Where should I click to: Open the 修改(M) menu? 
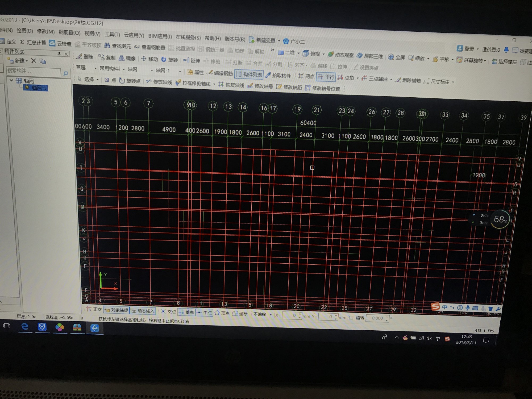pos(46,32)
